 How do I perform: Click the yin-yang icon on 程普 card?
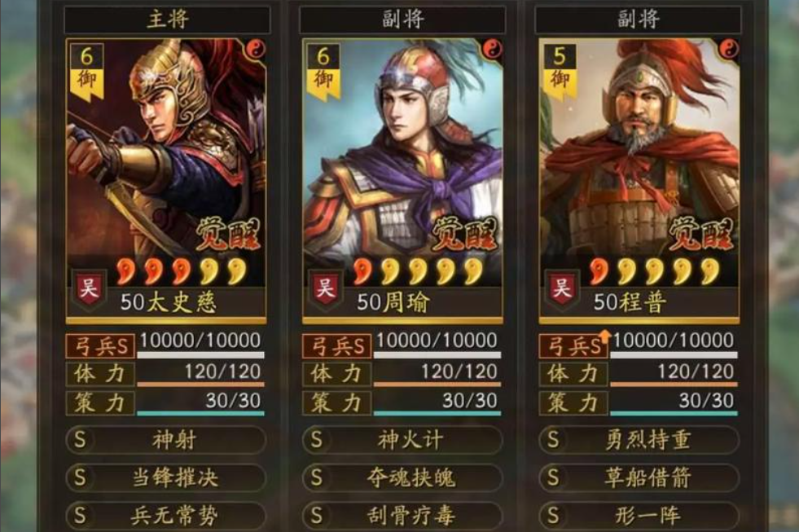point(729,50)
